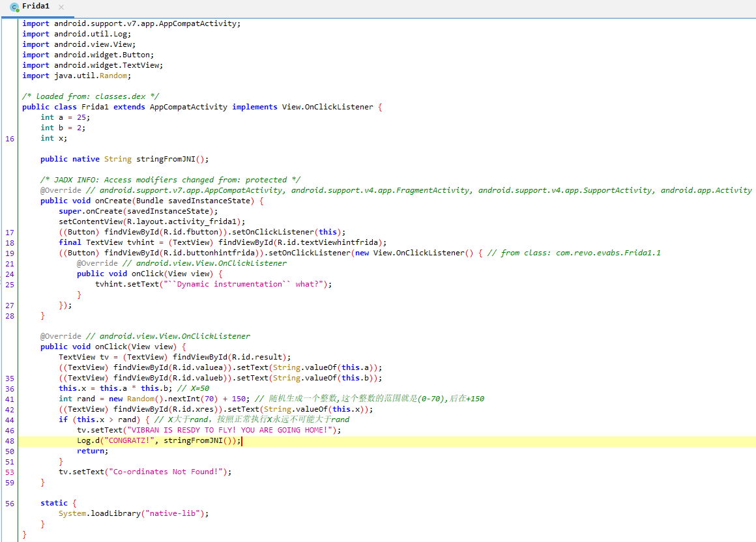Select the Frida1 tab

click(36, 7)
